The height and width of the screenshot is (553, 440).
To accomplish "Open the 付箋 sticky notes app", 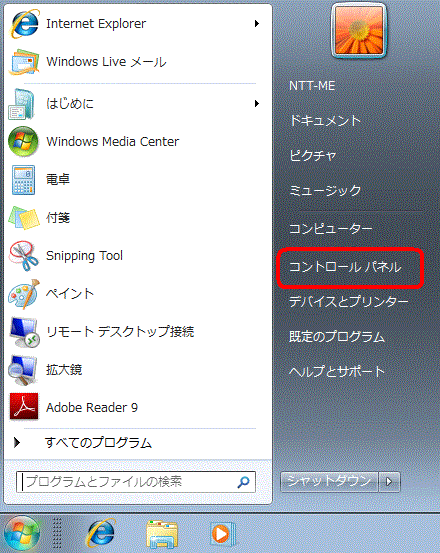I will tap(134, 218).
